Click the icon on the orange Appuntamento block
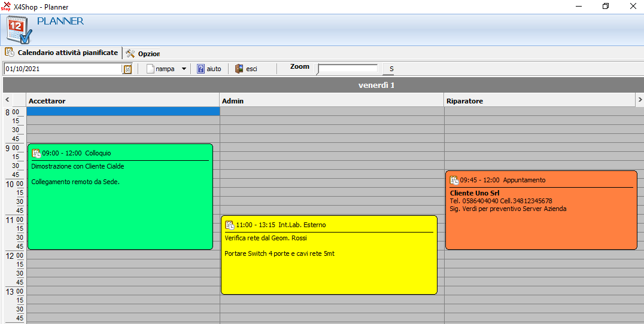The image size is (644, 324). (x=454, y=180)
